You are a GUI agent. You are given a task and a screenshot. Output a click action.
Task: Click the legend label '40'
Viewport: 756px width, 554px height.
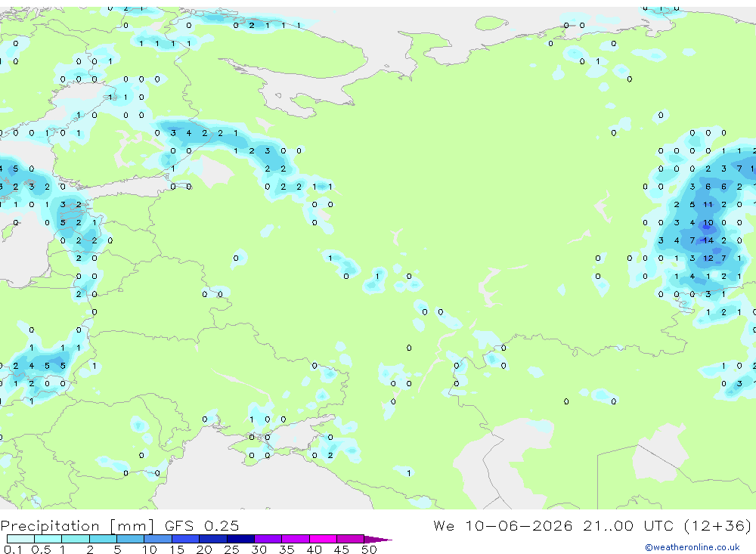click(x=314, y=549)
